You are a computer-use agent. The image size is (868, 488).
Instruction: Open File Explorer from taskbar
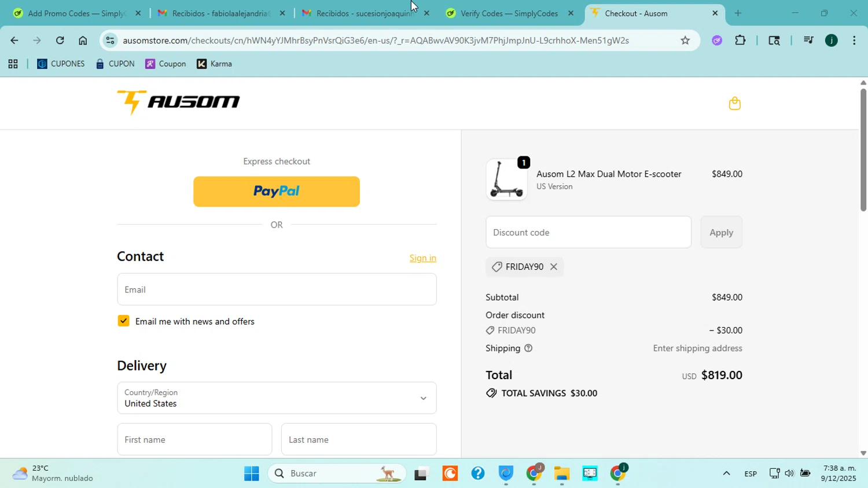pyautogui.click(x=562, y=474)
